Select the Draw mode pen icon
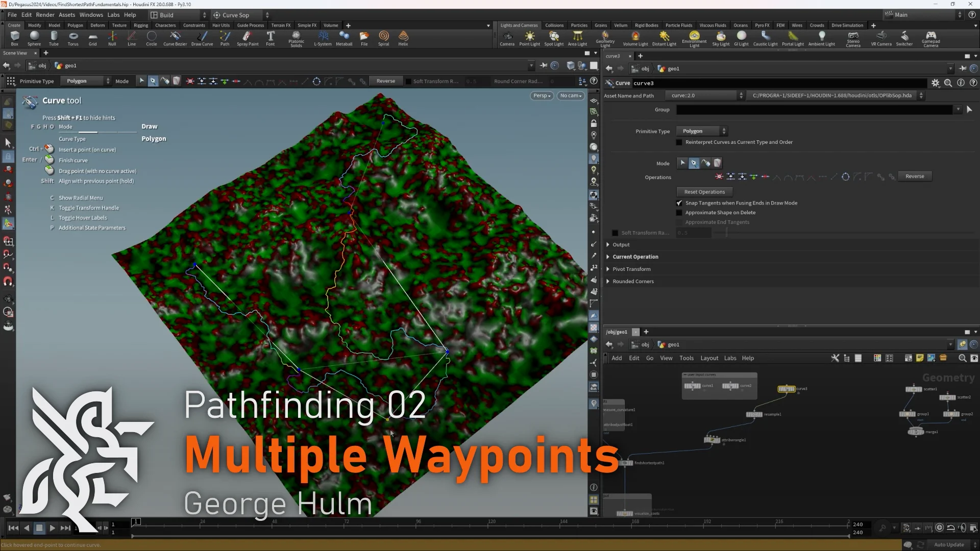 [694, 163]
